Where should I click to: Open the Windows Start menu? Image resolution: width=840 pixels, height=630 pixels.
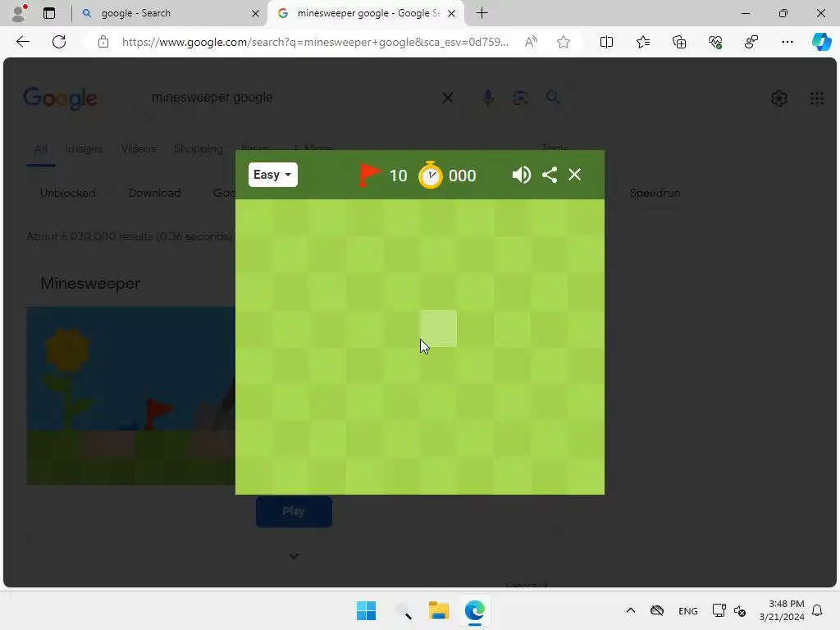(x=367, y=610)
